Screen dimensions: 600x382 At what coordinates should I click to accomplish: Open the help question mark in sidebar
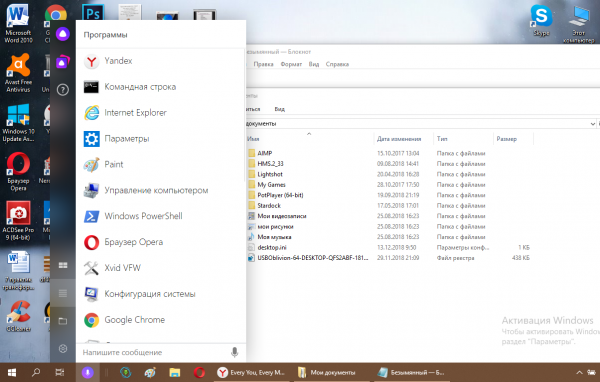pyautogui.click(x=63, y=90)
